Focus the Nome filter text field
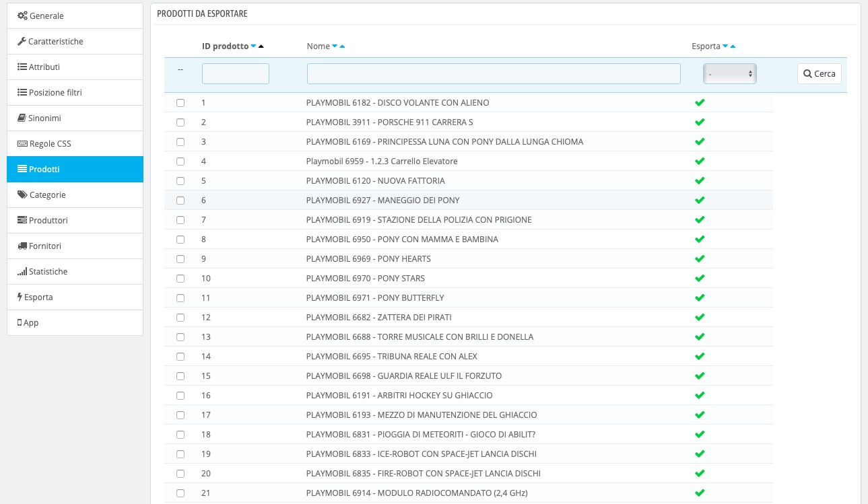The image size is (868, 504). pos(494,74)
